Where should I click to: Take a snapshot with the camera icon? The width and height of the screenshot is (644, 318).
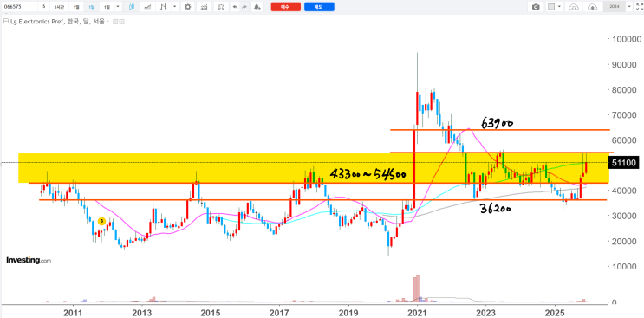tap(536, 7)
